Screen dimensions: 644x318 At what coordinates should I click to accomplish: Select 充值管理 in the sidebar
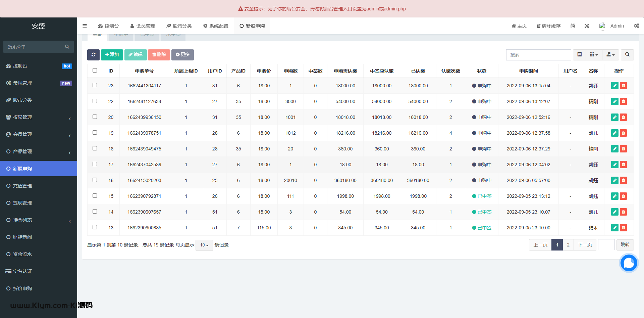tap(22, 186)
